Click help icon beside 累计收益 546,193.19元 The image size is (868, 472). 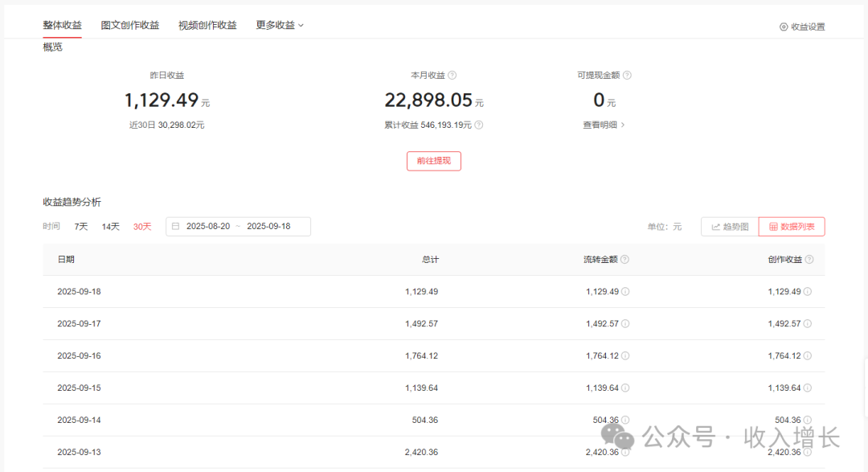(479, 125)
